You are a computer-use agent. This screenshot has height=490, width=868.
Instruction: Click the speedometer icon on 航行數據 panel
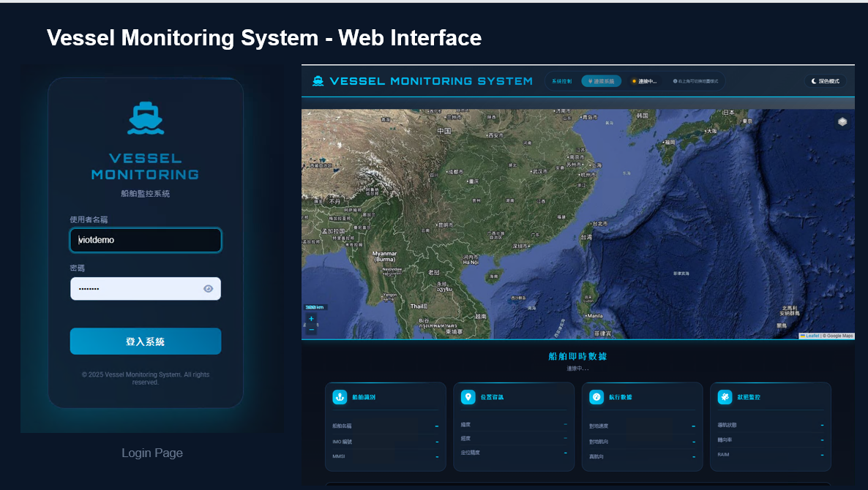[x=596, y=396]
